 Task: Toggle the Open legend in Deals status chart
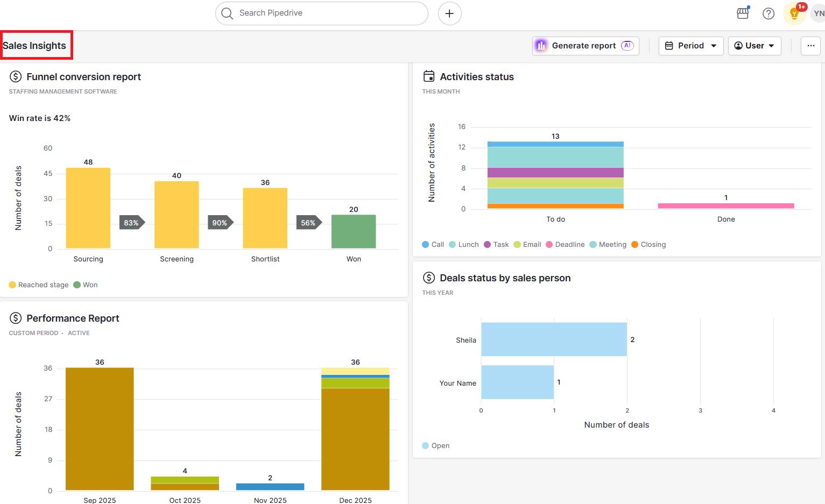click(x=436, y=445)
